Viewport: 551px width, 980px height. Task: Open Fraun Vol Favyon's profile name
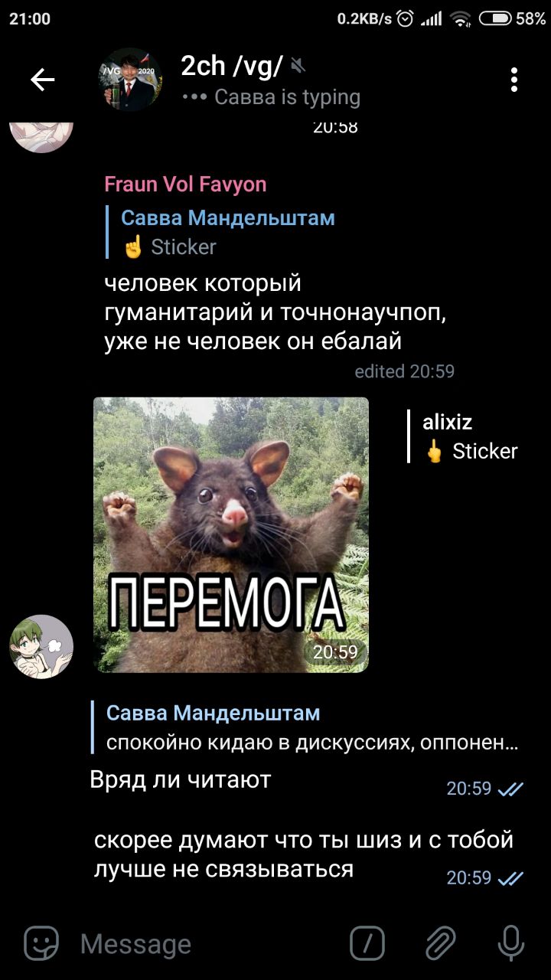click(x=185, y=185)
